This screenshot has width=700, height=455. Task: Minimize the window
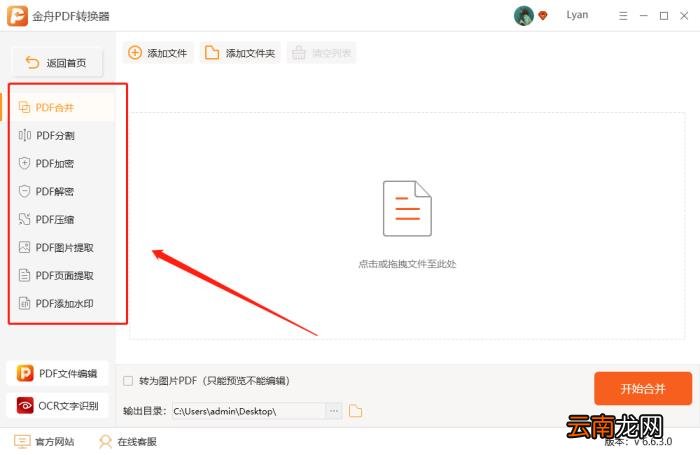pos(643,16)
